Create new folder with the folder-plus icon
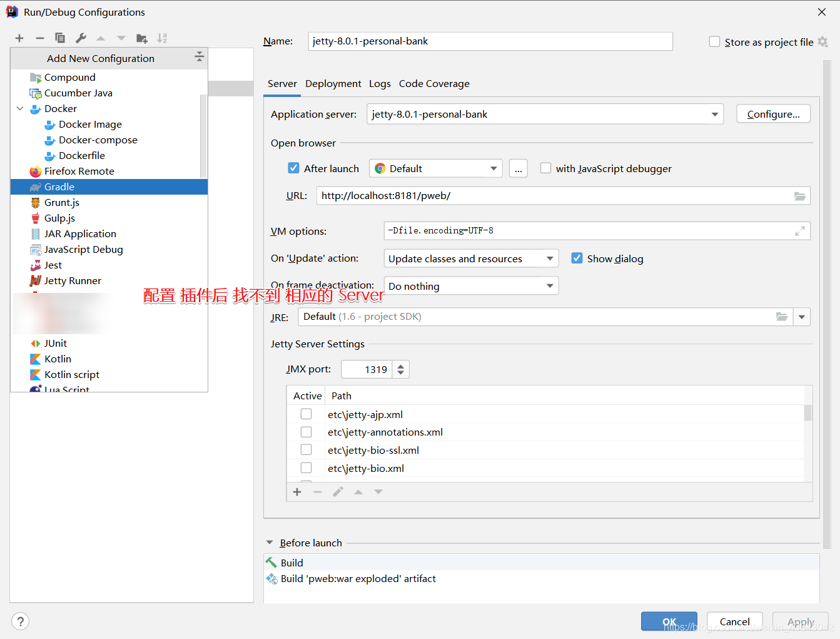 coord(142,38)
